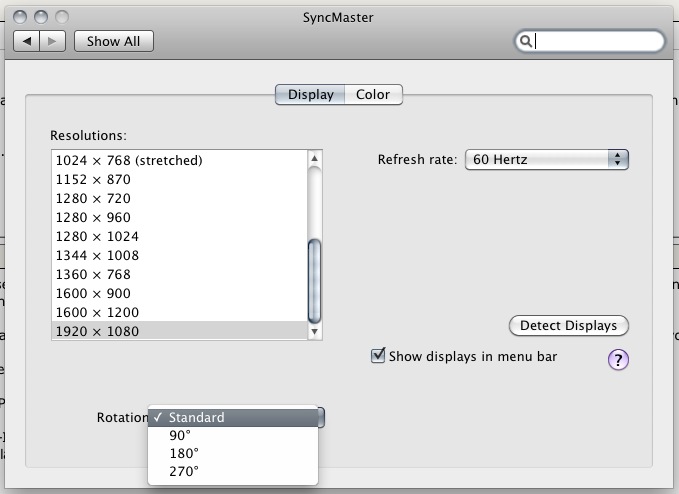Select resolution 1920 × 1080

click(x=179, y=331)
